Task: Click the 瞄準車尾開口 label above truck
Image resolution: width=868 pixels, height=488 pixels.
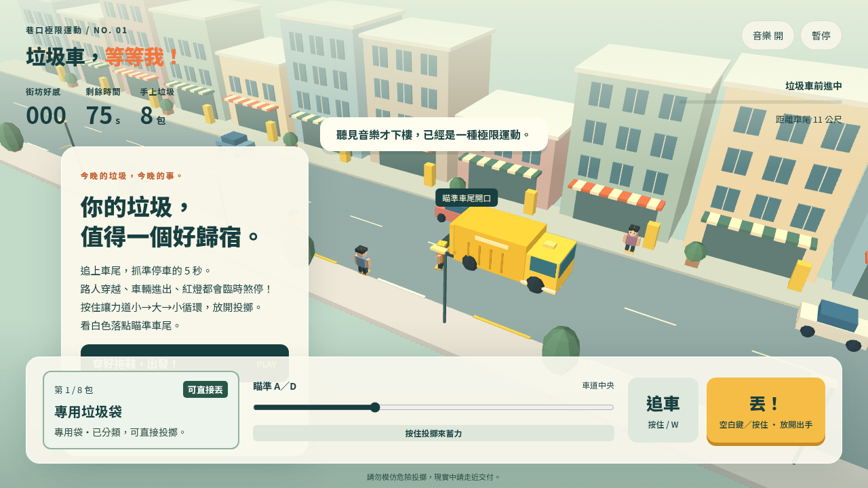Action: (467, 198)
